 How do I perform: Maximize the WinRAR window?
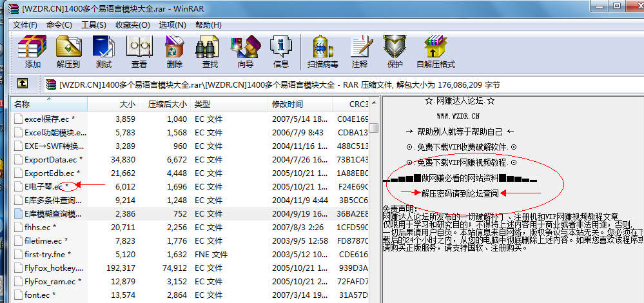coord(618,6)
